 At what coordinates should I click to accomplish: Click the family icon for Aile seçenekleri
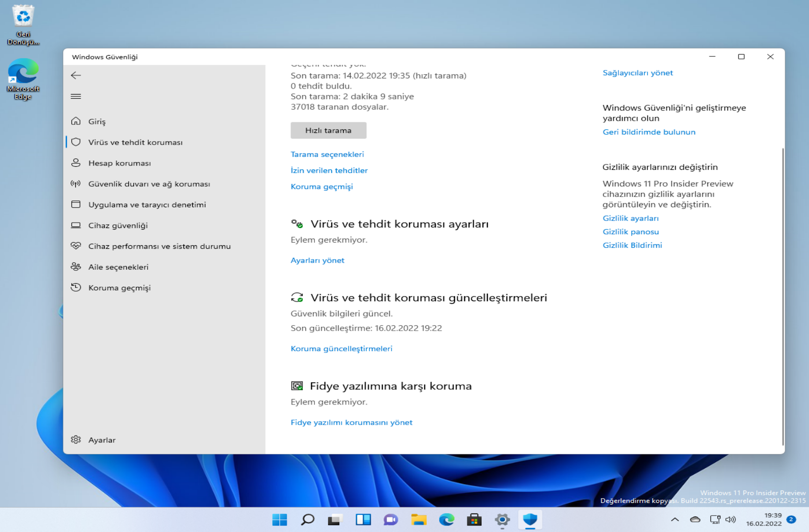pos(76,267)
